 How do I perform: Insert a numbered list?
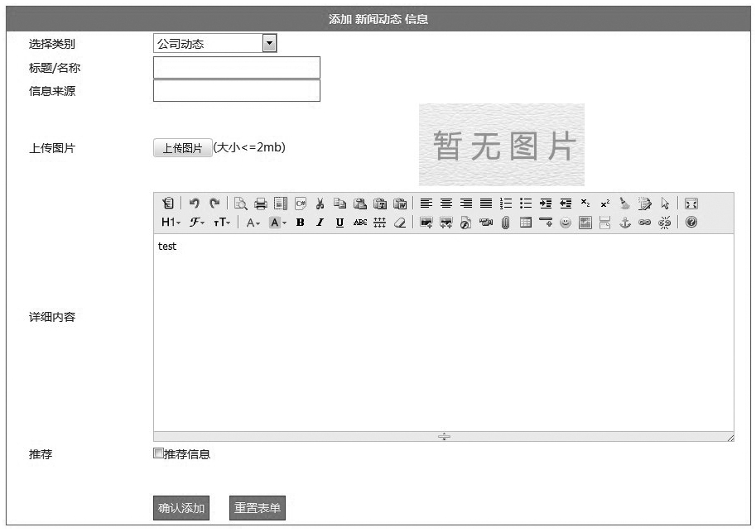tap(506, 204)
